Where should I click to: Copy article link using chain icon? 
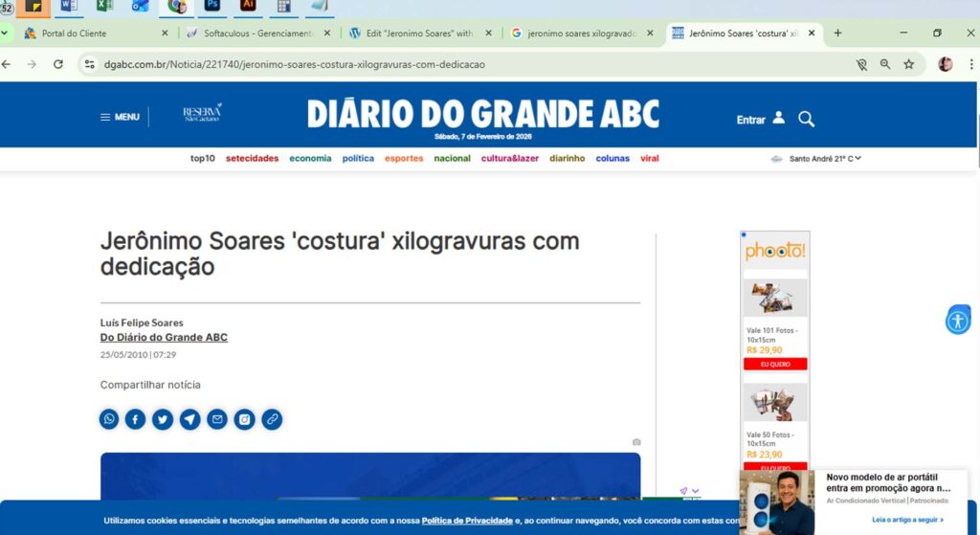tap(272, 419)
